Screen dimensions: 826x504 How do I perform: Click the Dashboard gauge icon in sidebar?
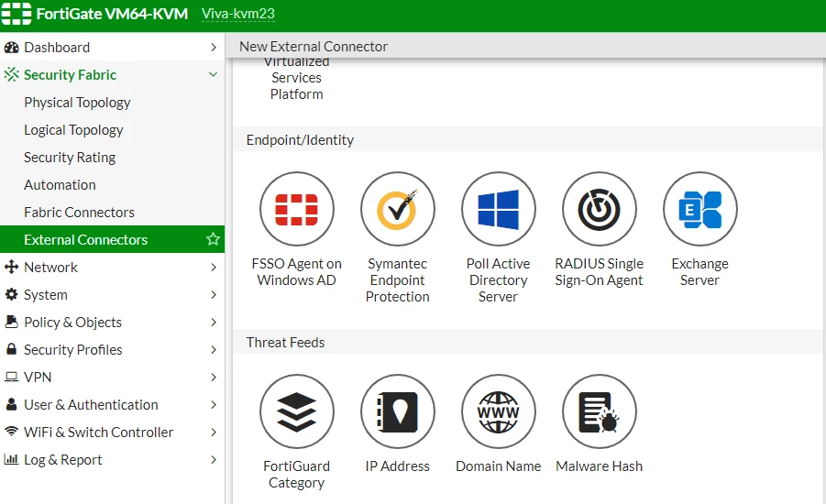tap(11, 48)
